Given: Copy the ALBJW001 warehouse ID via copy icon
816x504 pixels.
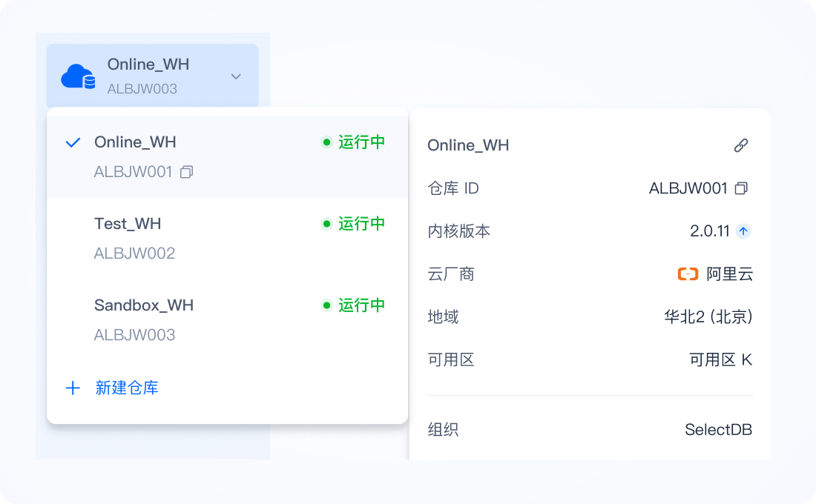Looking at the screenshot, I should pos(186,171).
